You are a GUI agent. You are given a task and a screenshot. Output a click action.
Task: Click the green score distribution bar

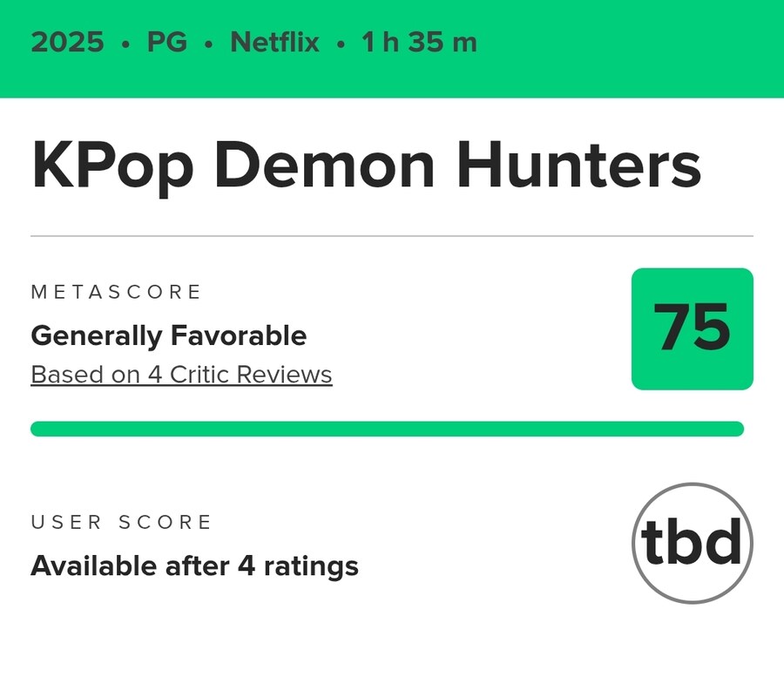(x=387, y=429)
